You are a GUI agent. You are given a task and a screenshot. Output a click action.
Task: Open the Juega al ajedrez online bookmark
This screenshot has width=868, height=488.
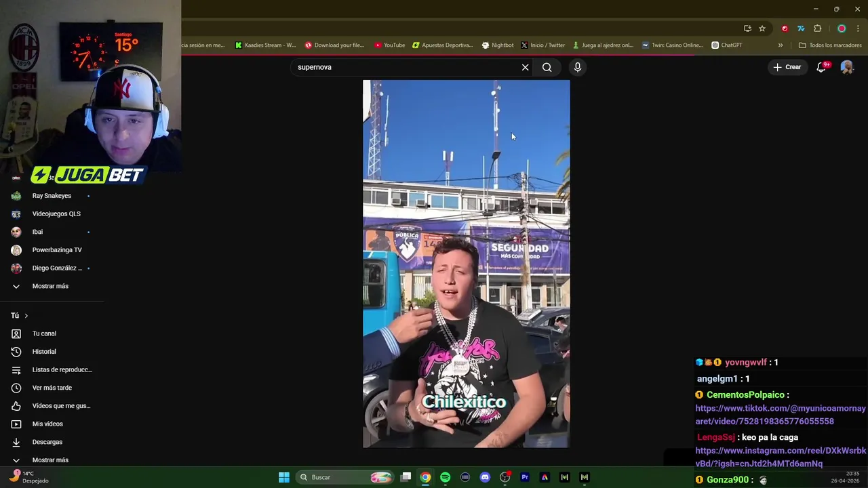coord(603,45)
